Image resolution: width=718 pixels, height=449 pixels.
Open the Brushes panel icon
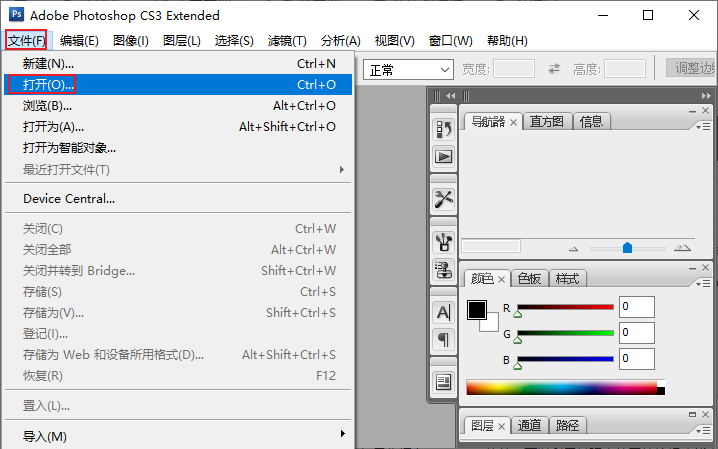[x=444, y=242]
